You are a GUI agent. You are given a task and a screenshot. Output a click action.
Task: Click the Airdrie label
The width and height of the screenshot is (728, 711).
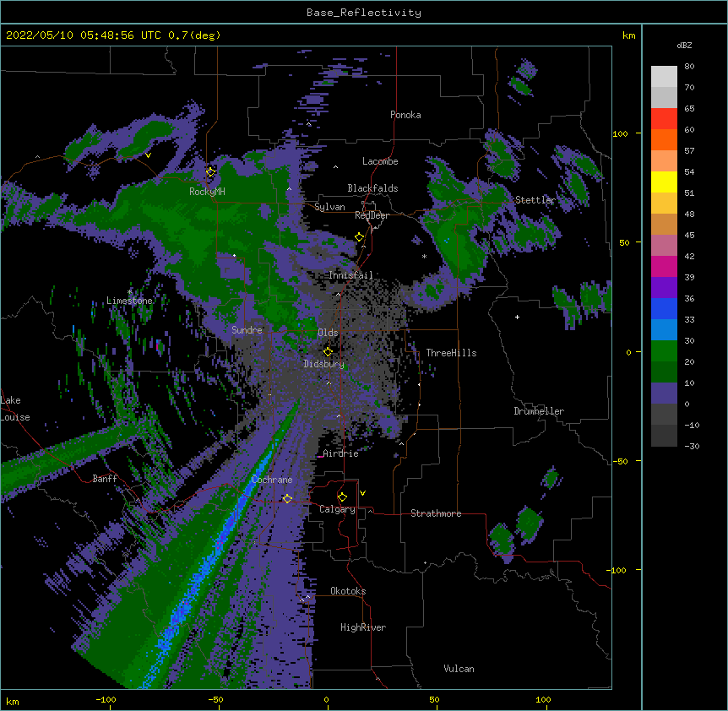coord(341,453)
